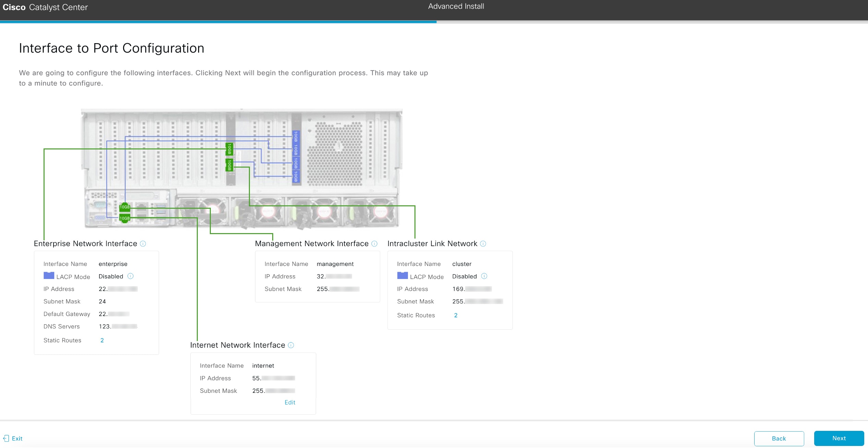868x448 pixels.
Task: Click Exit at the bottom left
Action: coord(17,438)
